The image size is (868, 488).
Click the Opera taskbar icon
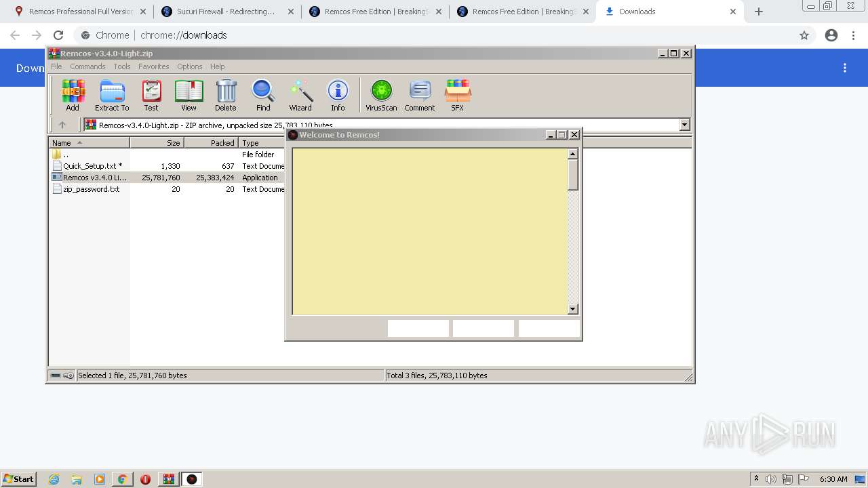(x=145, y=479)
